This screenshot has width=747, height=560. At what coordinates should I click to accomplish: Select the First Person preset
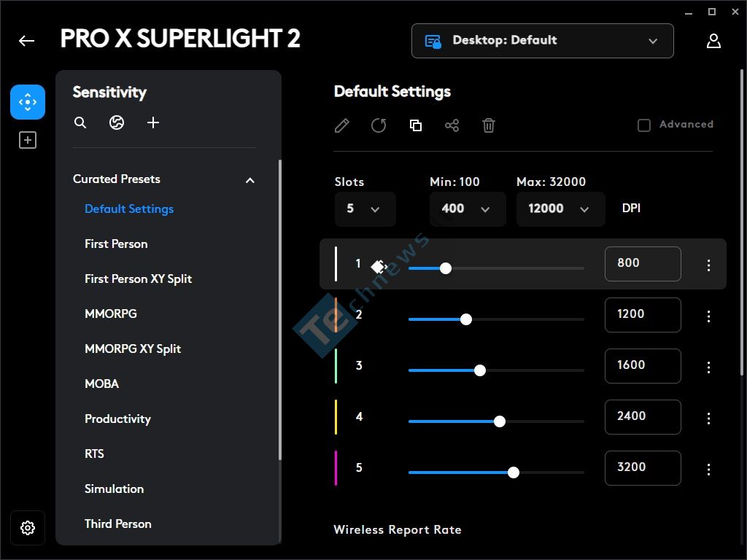coord(116,244)
